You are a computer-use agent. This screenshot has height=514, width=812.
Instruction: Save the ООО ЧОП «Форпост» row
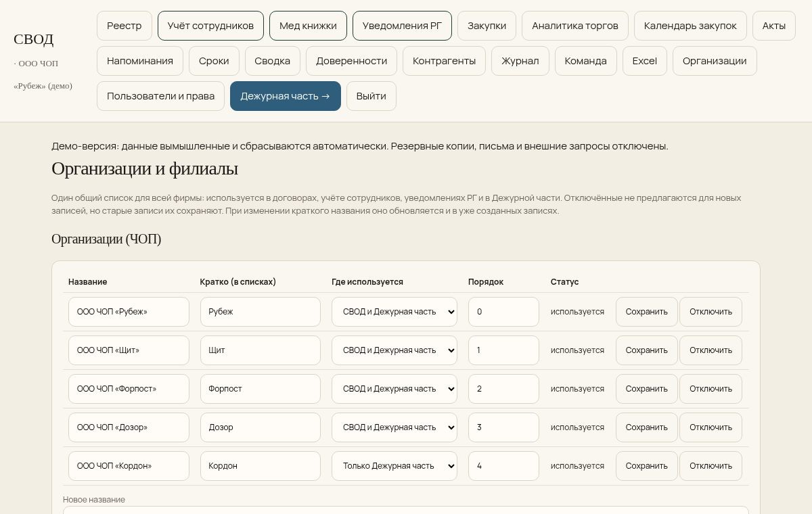tap(647, 389)
